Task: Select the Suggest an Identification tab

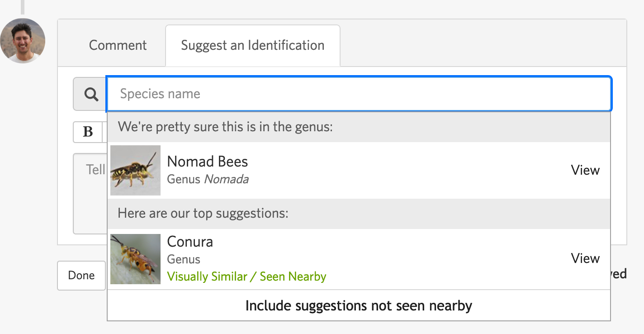Action: point(252,45)
